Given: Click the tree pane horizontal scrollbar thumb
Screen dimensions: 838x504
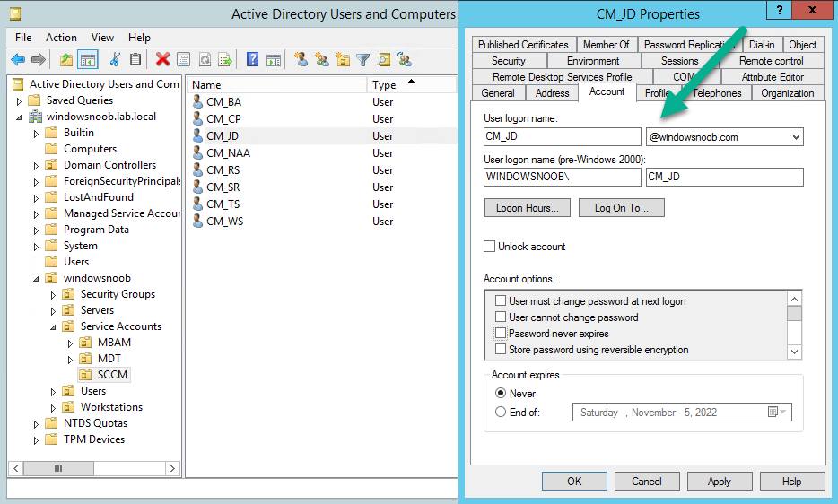Looking at the screenshot, I should click(58, 468).
